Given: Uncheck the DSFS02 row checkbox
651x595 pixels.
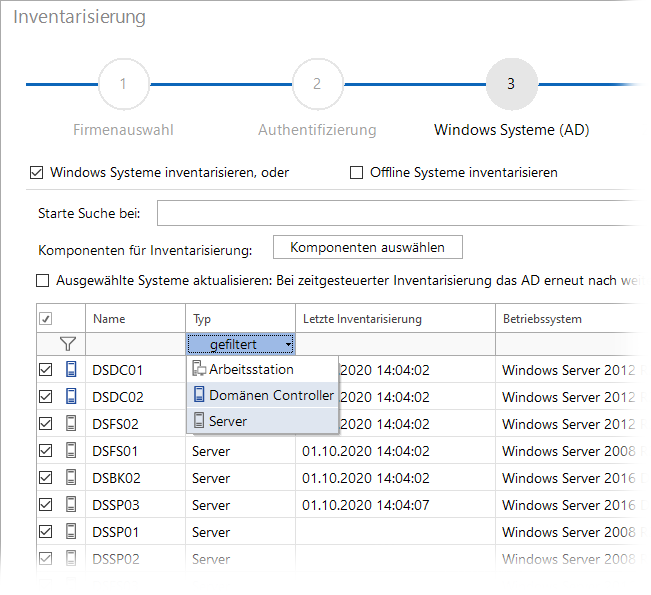Looking at the screenshot, I should point(45,424).
